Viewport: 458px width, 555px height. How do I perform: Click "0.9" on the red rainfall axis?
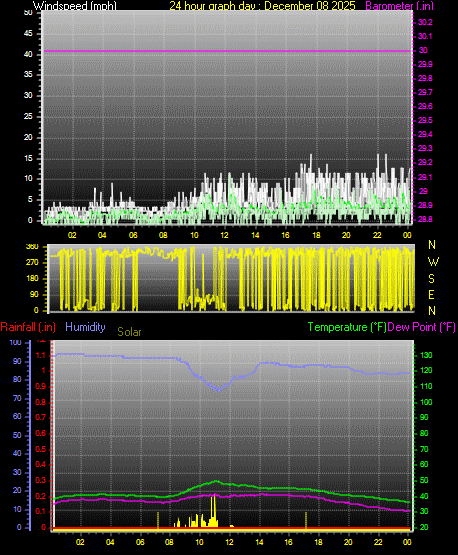[x=41, y=387]
